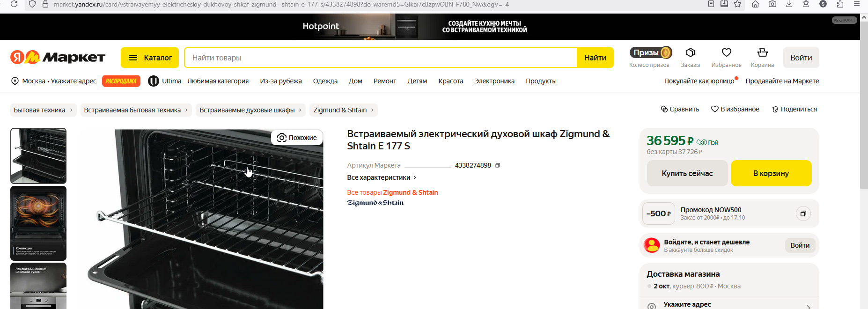The width and height of the screenshot is (868, 309).
Task: Open Избранное heart icon in header
Action: point(726,57)
